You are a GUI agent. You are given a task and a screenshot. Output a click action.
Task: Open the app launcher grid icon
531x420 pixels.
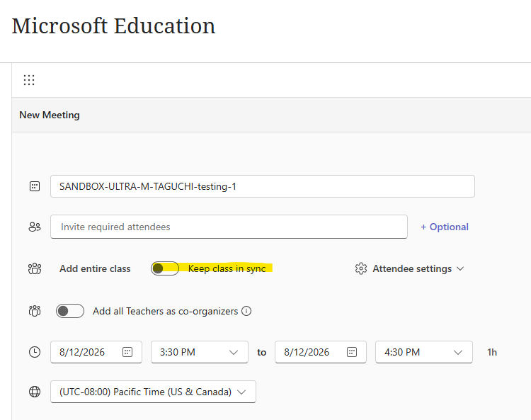click(29, 80)
